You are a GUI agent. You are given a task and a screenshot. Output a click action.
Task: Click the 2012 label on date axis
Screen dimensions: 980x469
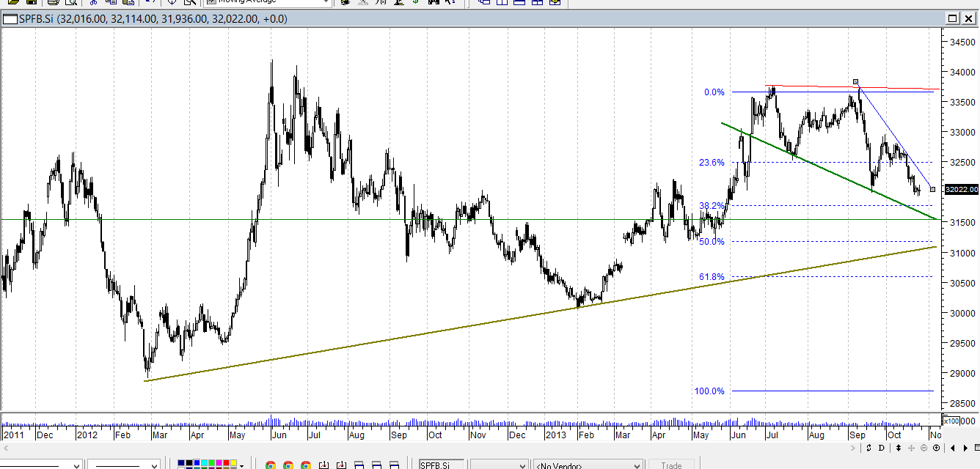click(x=87, y=435)
